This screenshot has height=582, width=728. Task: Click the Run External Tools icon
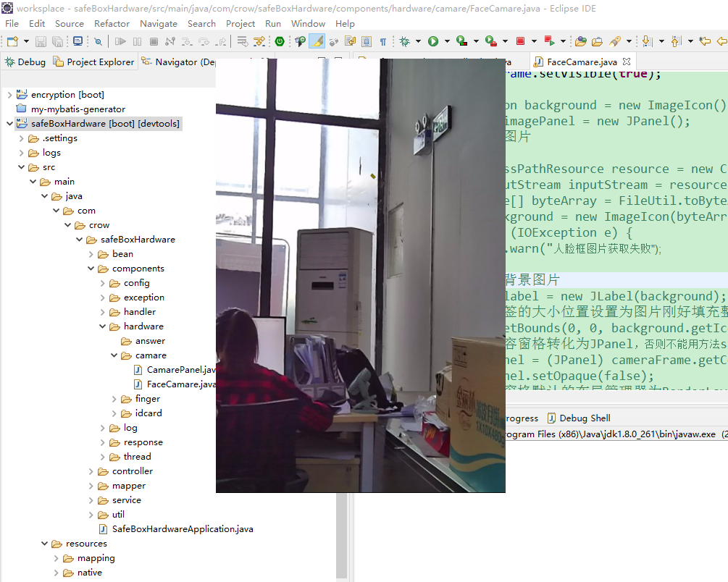coord(490,42)
